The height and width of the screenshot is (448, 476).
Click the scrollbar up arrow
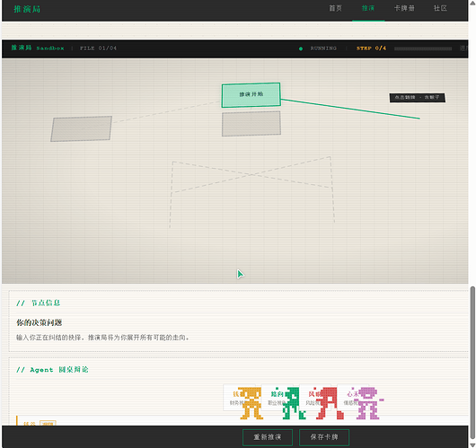pos(472,3)
